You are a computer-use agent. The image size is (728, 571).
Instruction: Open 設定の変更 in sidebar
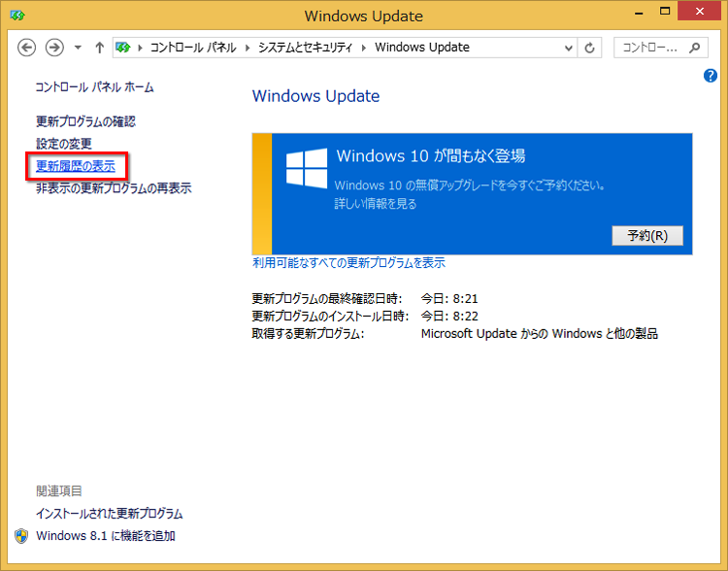point(64,144)
